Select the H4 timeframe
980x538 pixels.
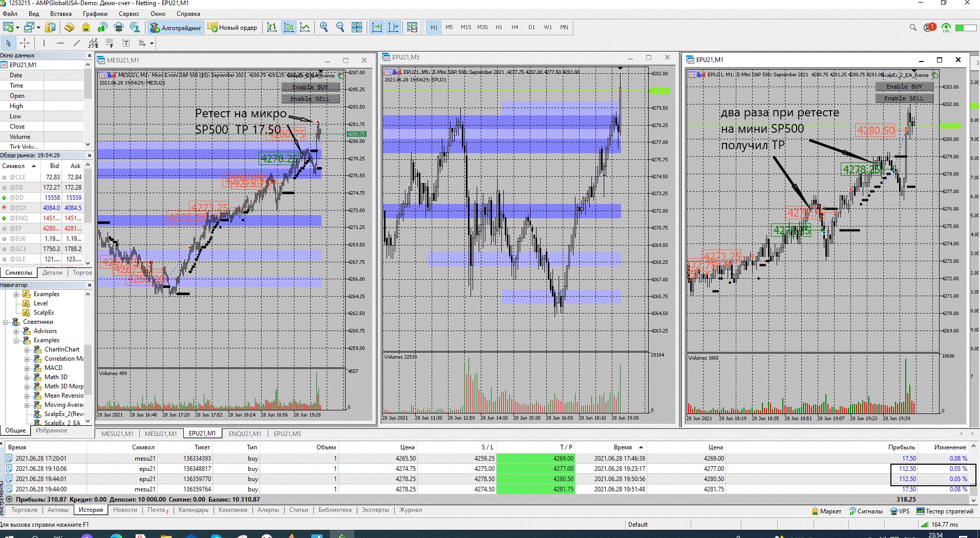pyautogui.click(x=515, y=27)
